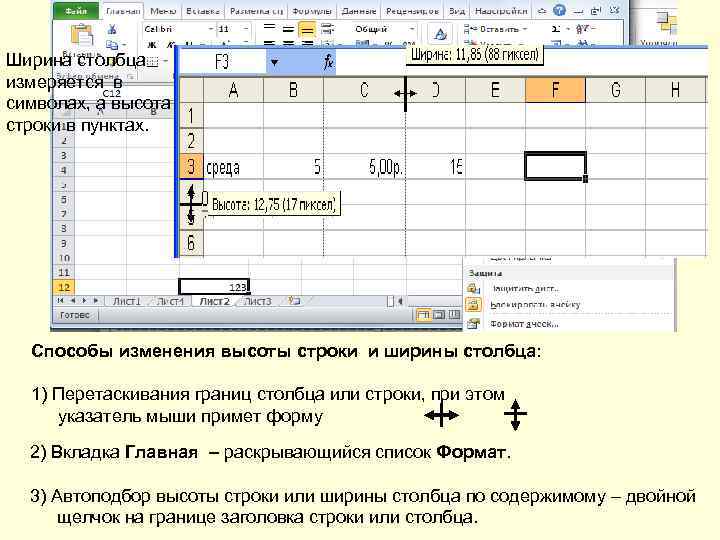Toggle the highlighted bottom align button
The image size is (720, 540).
(x=307, y=30)
